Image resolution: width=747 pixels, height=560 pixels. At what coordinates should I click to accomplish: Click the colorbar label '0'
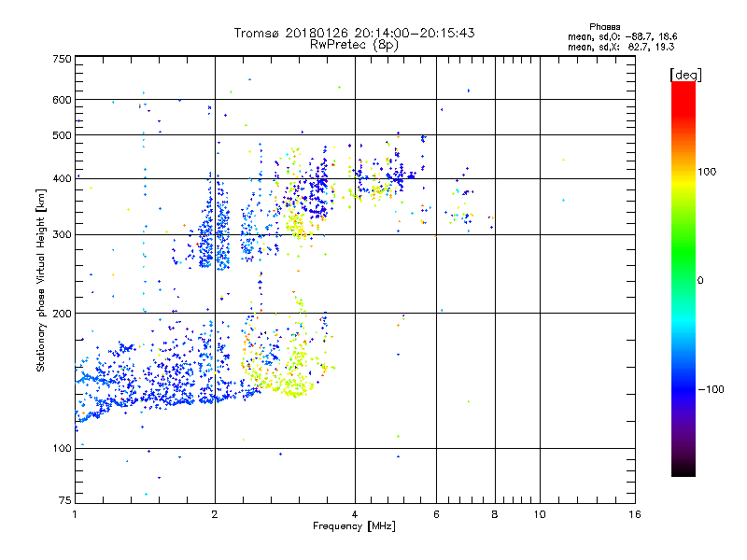[x=700, y=280]
